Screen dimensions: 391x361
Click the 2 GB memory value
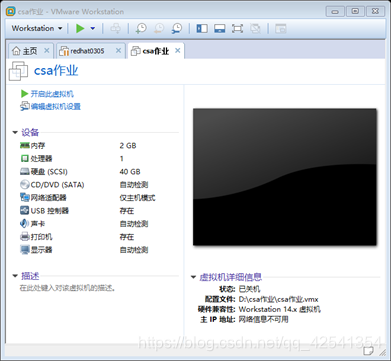point(128,146)
